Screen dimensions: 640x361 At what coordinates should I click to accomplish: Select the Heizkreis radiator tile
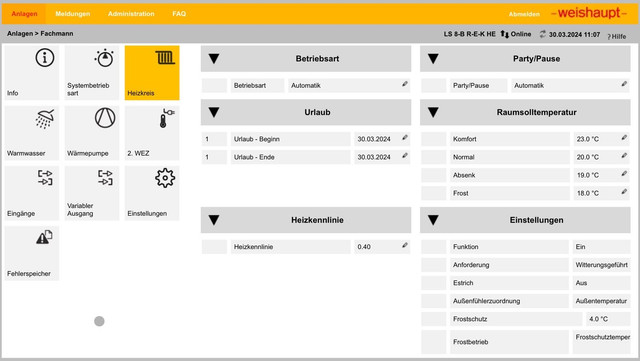pos(152,73)
